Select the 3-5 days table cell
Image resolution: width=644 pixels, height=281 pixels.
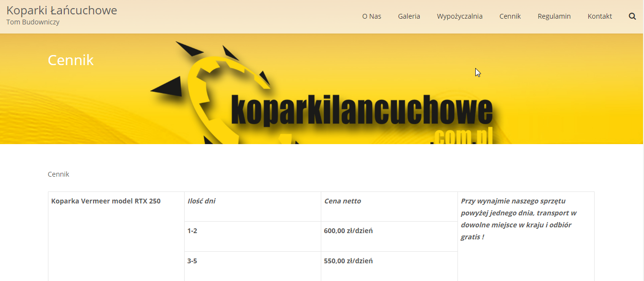point(253,266)
